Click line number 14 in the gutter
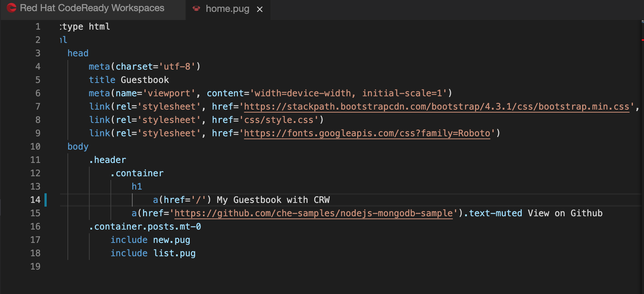The height and width of the screenshot is (294, 644). (35, 200)
